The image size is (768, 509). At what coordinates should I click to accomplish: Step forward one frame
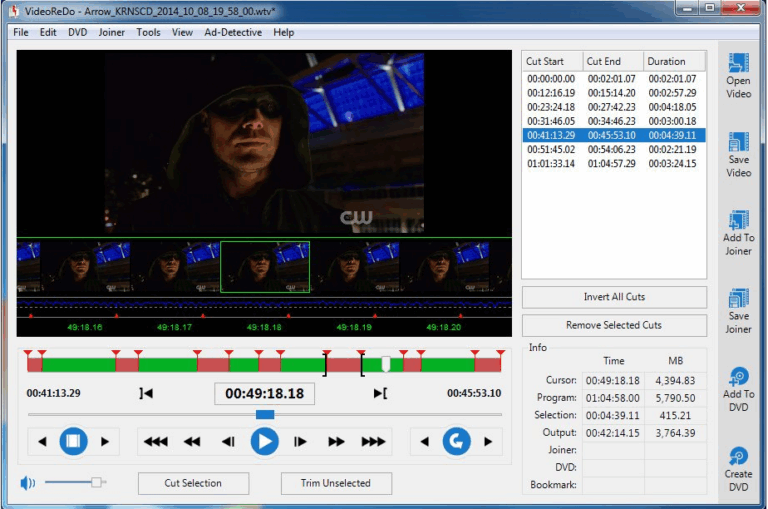(x=300, y=441)
